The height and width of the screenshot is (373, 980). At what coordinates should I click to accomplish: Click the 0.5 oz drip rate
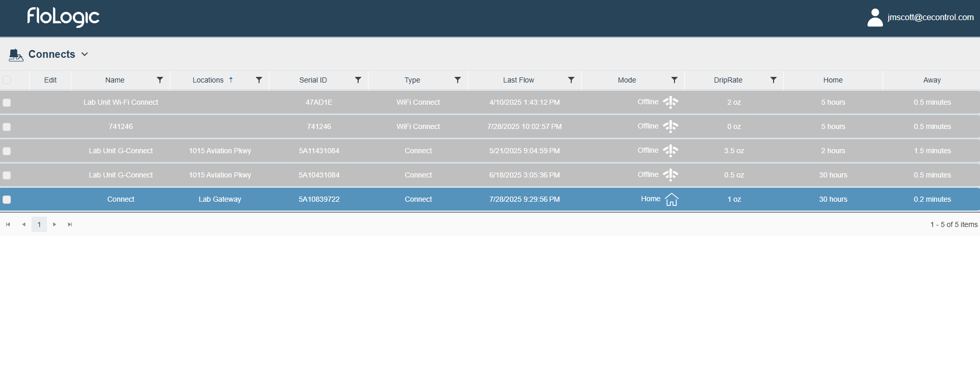click(x=734, y=175)
